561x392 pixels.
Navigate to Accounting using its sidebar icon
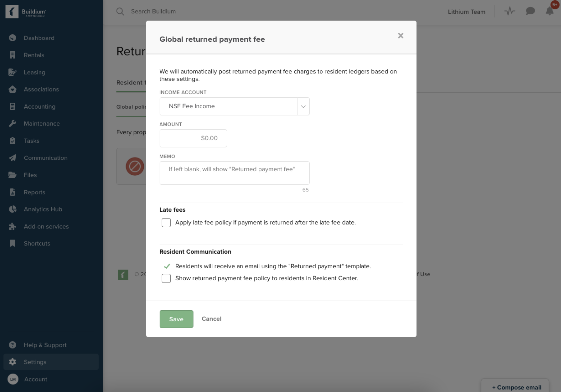(x=13, y=106)
